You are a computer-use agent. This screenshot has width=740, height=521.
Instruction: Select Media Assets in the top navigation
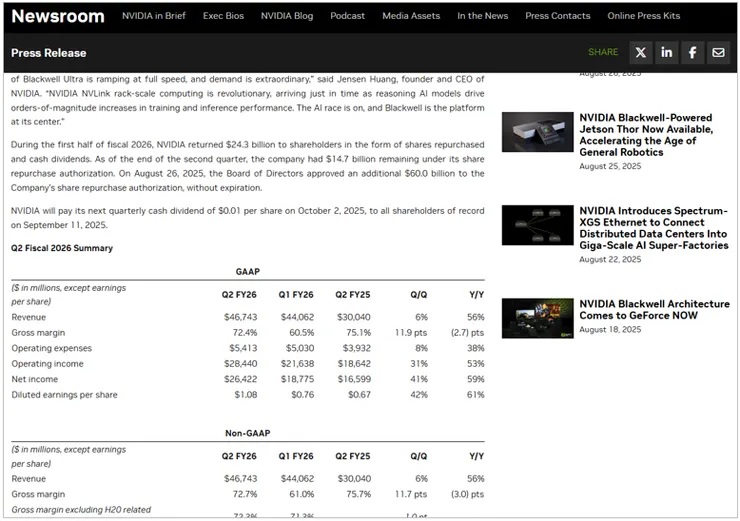coord(411,16)
